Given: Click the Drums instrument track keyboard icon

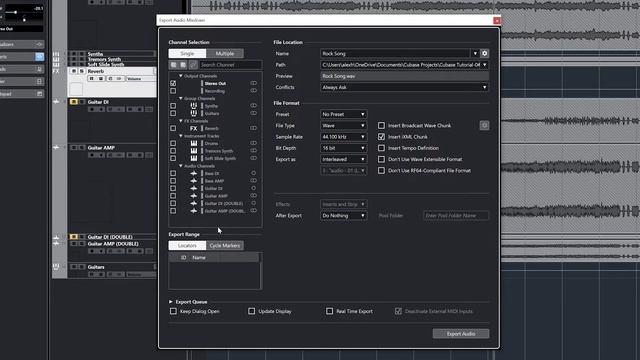Looking at the screenshot, I should 193,143.
